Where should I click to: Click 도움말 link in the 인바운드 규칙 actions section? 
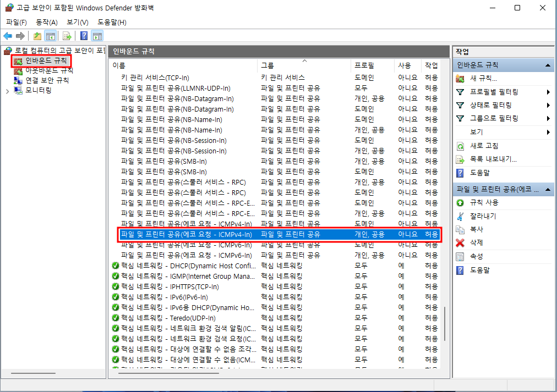pyautogui.click(x=480, y=173)
